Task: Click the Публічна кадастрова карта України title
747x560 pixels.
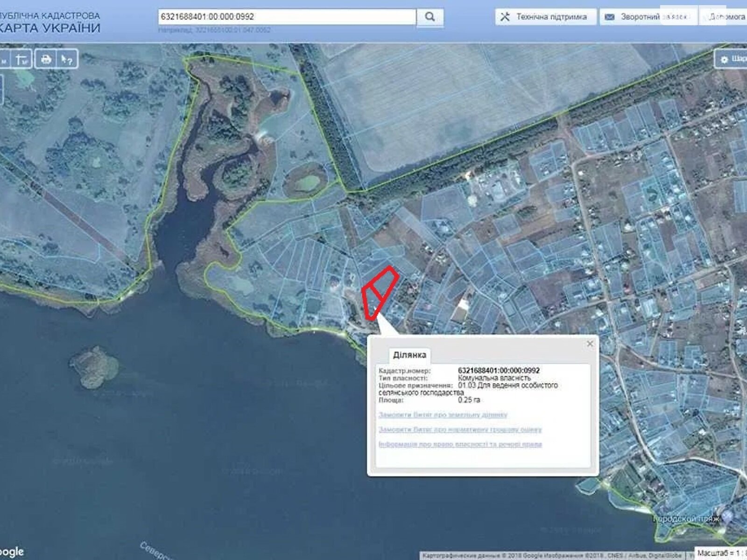Action: pos(50,22)
